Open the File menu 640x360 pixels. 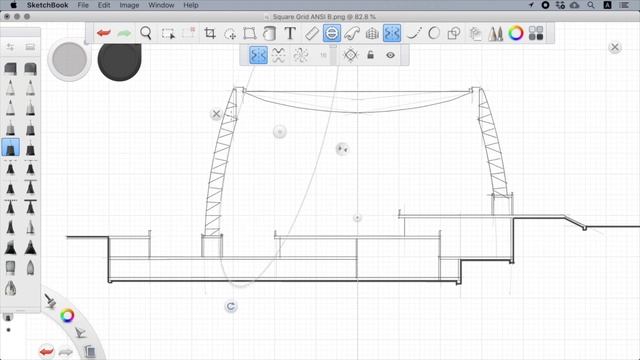pyautogui.click(x=83, y=5)
